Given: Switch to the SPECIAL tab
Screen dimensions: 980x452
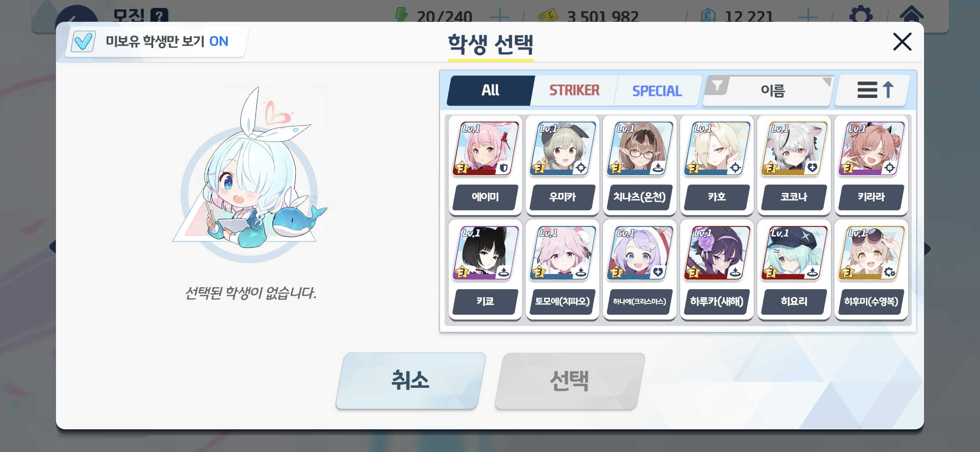Looking at the screenshot, I should tap(657, 90).
